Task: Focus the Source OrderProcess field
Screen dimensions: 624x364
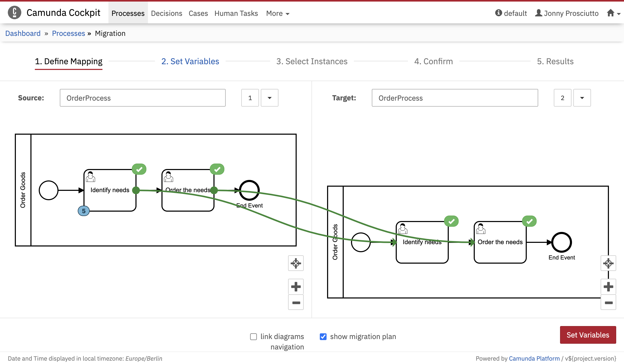Action: point(143,98)
